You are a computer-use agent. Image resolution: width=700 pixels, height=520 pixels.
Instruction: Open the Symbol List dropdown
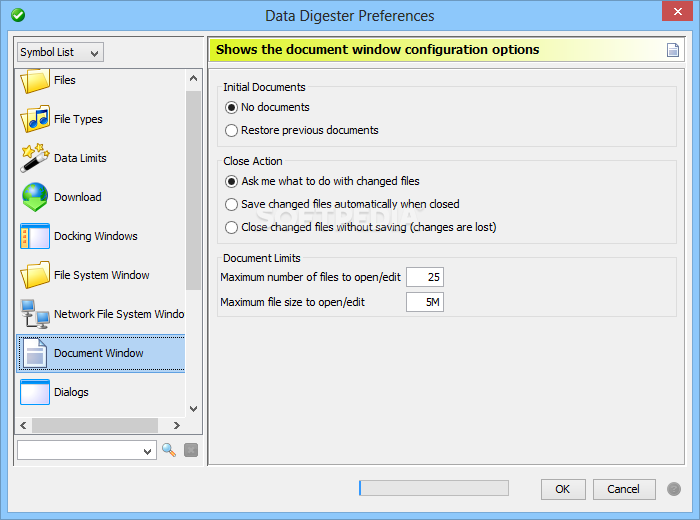pos(60,52)
